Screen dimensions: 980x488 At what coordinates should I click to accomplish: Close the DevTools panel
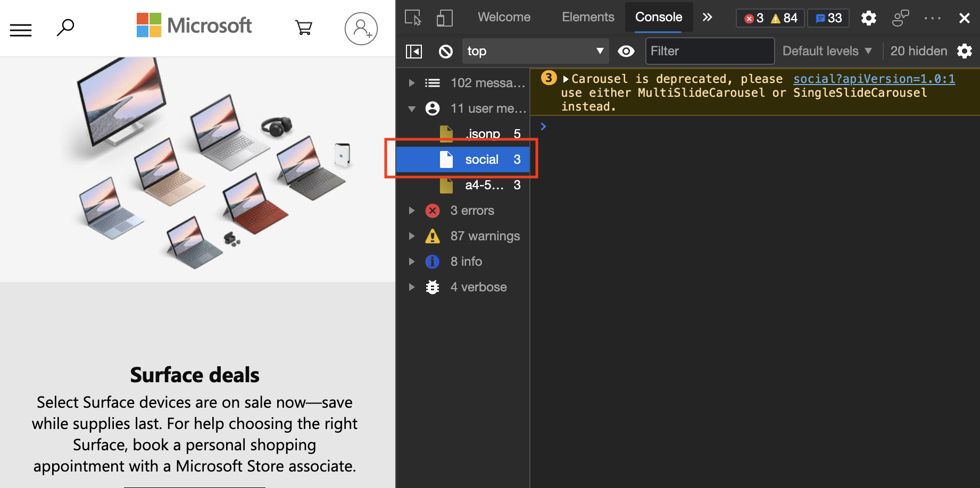pyautogui.click(x=965, y=18)
